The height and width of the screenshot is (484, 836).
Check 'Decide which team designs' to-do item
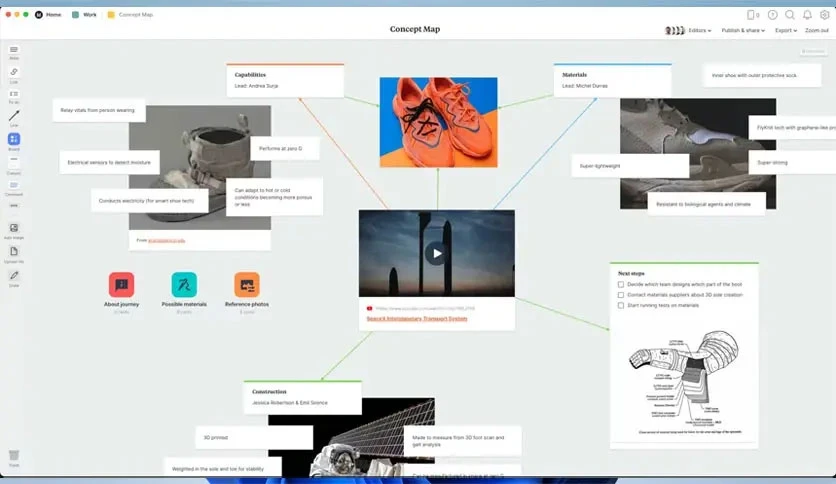click(x=621, y=285)
